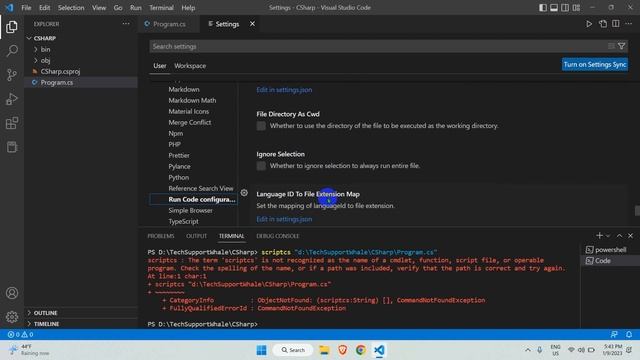The width and height of the screenshot is (640, 360).
Task: Click the notifications bell in status bar
Action: (629, 334)
